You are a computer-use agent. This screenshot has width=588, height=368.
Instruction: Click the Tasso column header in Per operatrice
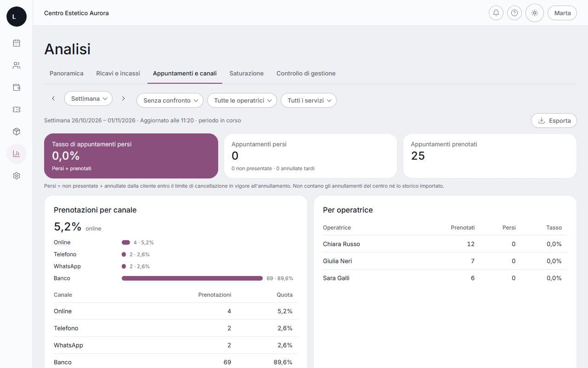pos(554,228)
